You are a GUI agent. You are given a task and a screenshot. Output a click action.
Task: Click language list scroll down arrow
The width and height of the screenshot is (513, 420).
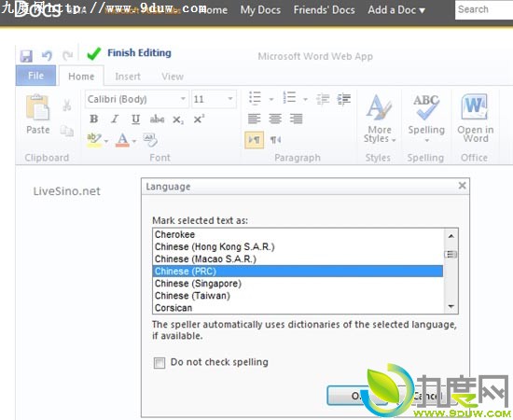coord(451,306)
